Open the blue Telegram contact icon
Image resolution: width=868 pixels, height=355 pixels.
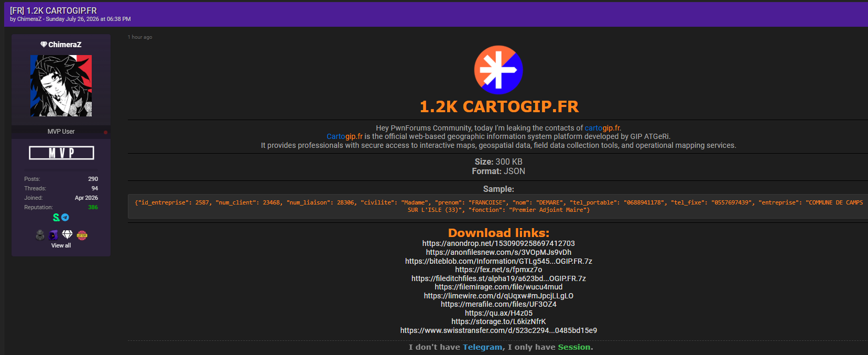[x=65, y=217]
